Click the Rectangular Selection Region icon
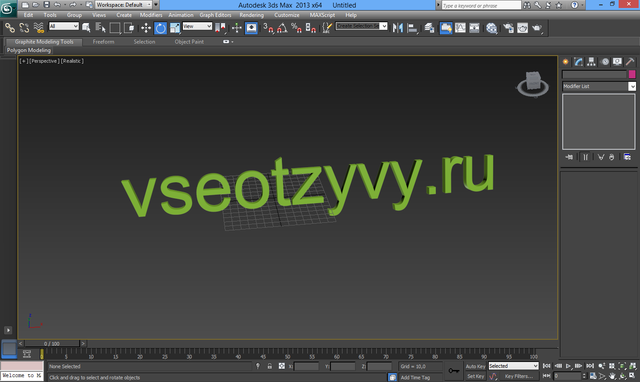The height and width of the screenshot is (382, 640). [115, 28]
